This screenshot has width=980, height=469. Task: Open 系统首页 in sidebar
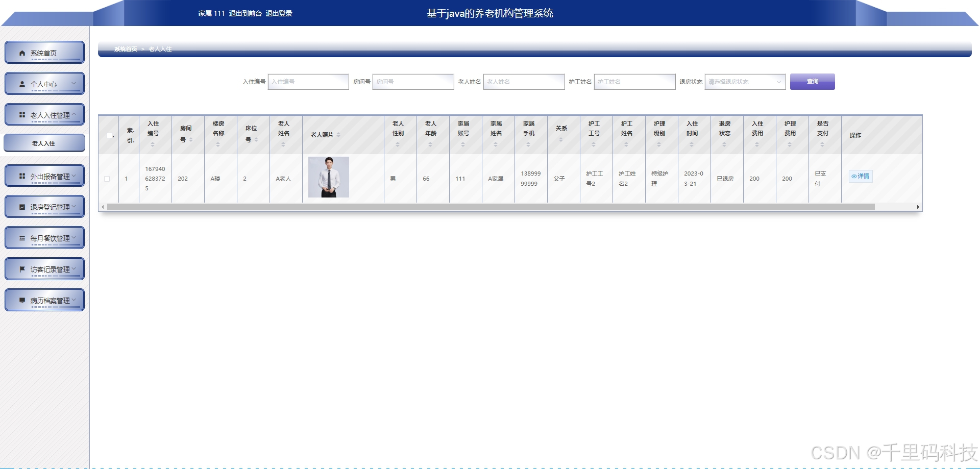click(x=44, y=53)
